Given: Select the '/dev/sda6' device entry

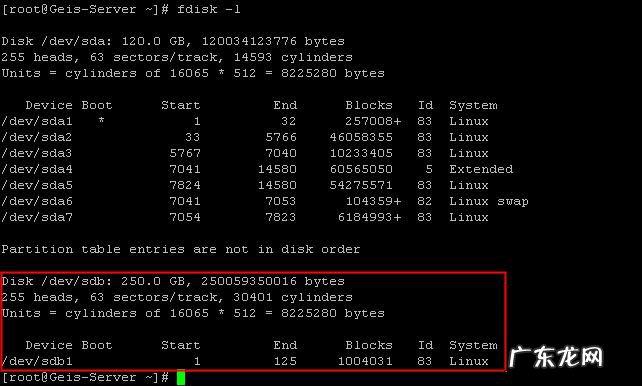Looking at the screenshot, I should pos(37,201).
